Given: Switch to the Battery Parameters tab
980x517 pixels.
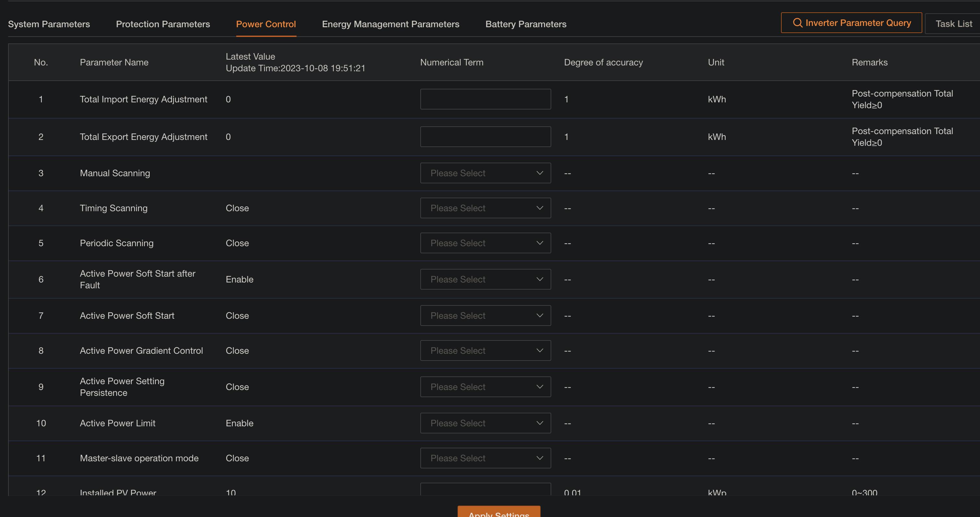Looking at the screenshot, I should (x=526, y=24).
